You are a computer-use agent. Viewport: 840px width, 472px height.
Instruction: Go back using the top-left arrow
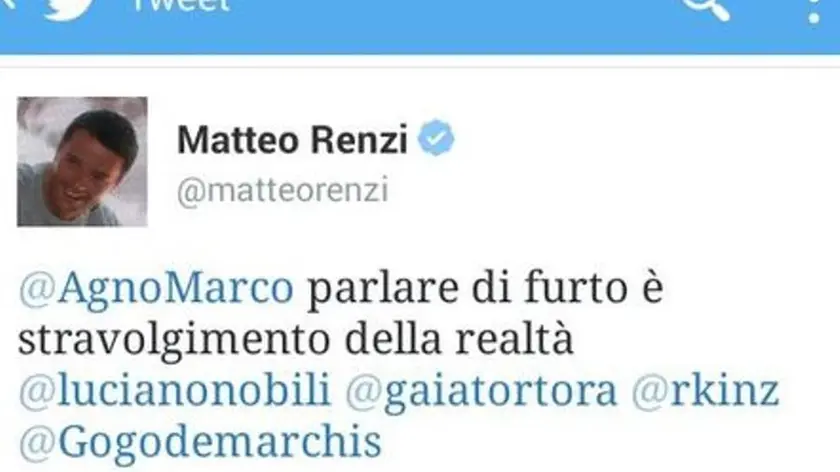pos(10,4)
